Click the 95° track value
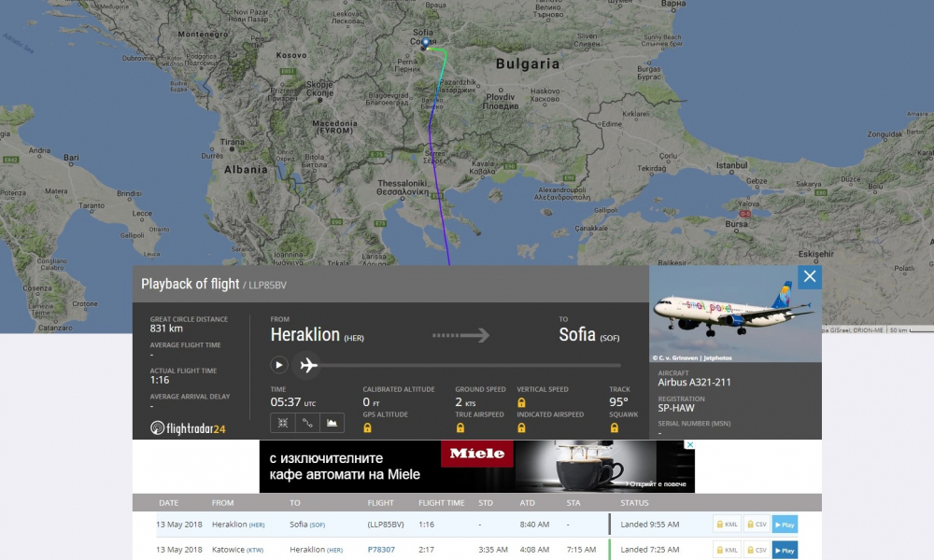 click(618, 401)
